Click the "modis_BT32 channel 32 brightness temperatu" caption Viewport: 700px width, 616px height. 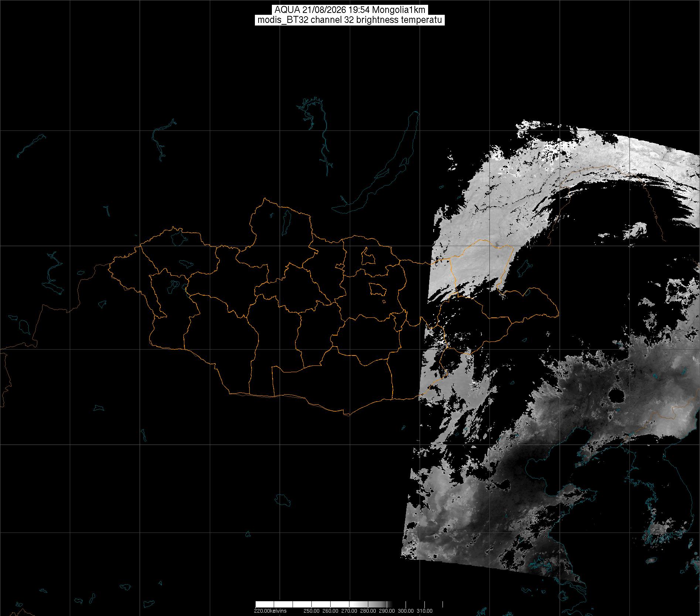(350, 20)
